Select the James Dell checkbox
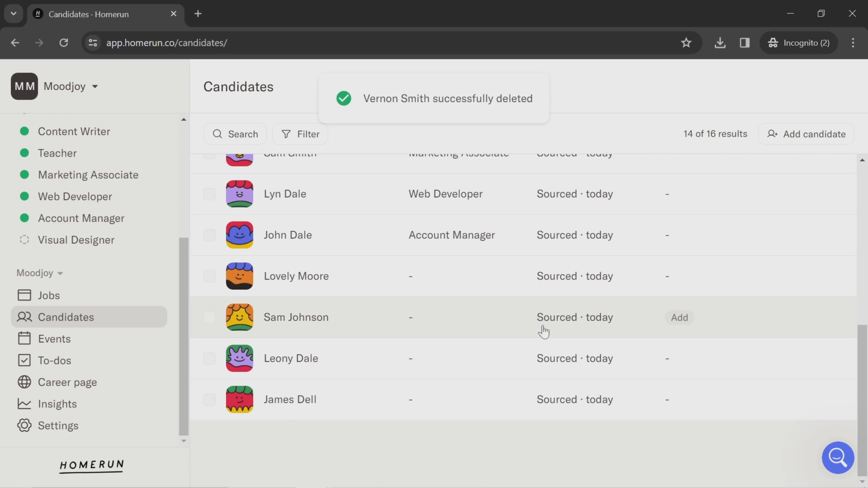 (x=209, y=399)
